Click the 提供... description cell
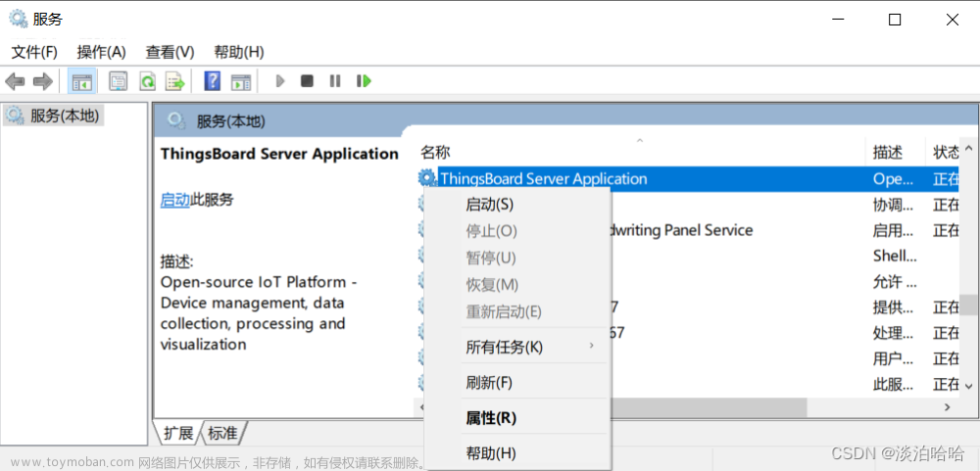This screenshot has height=471, width=980. 893,307
